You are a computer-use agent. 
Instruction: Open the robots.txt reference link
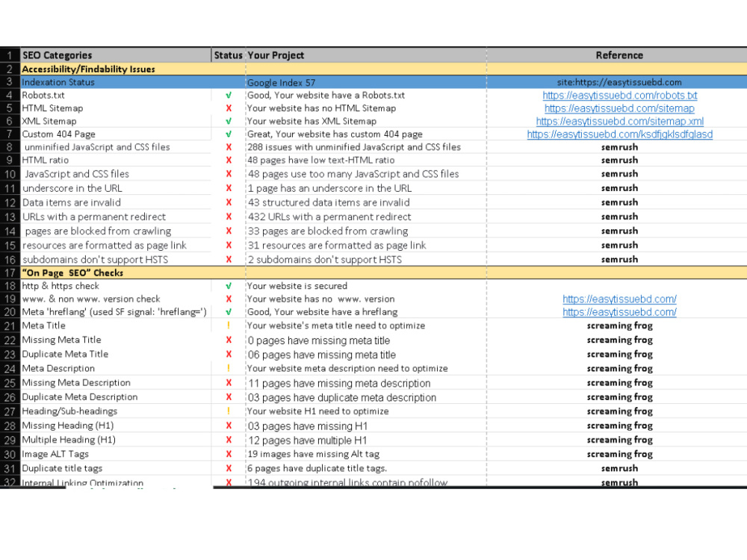619,96
